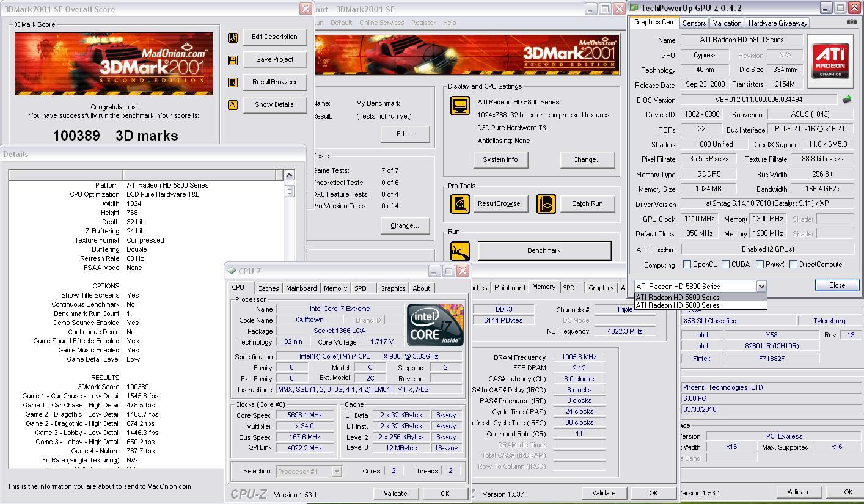
Task: Click the Edit Description icon
Action: pos(232,37)
